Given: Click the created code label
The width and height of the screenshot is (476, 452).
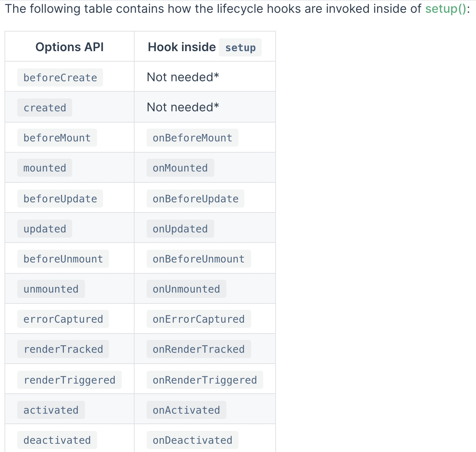Looking at the screenshot, I should pos(45,108).
